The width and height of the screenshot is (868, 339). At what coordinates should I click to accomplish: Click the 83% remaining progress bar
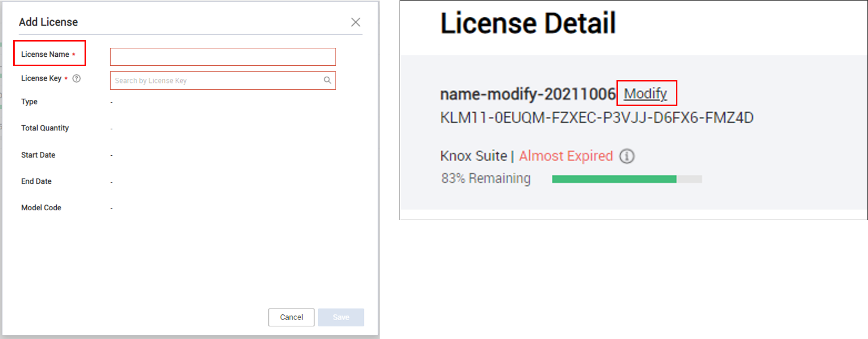point(627,179)
